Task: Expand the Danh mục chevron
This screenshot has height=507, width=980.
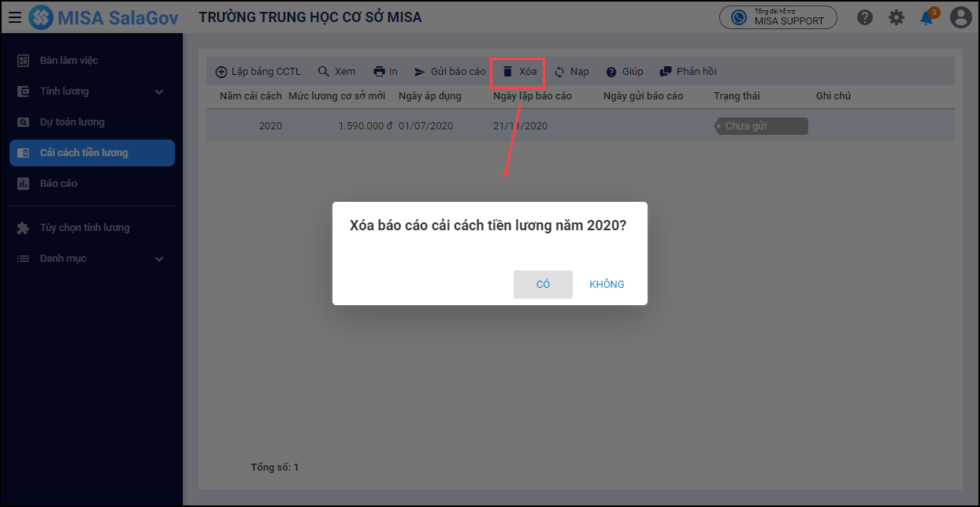Action: 159,259
